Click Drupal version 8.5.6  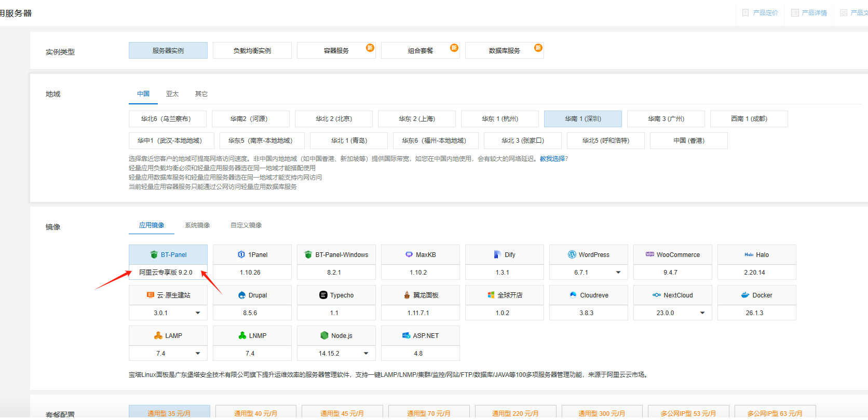tap(252, 313)
